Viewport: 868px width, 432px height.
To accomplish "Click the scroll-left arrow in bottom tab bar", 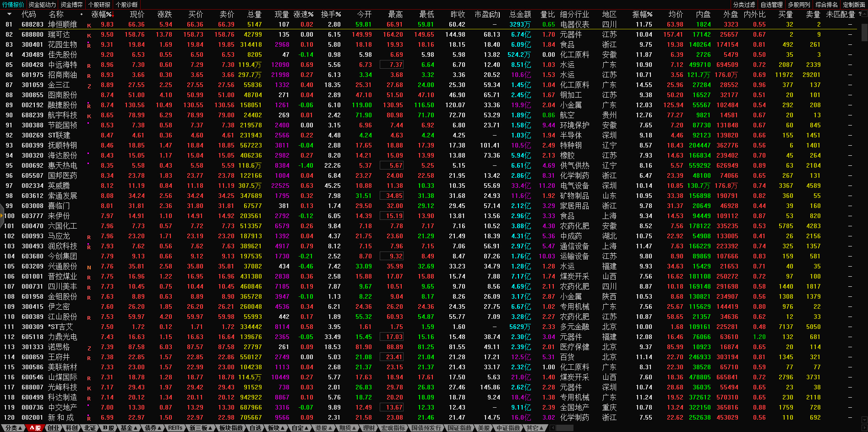I will tap(553, 428).
